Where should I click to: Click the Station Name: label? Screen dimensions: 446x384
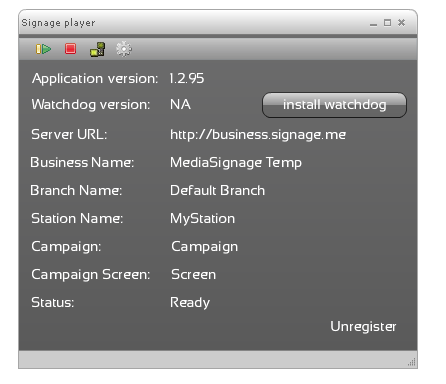point(77,219)
